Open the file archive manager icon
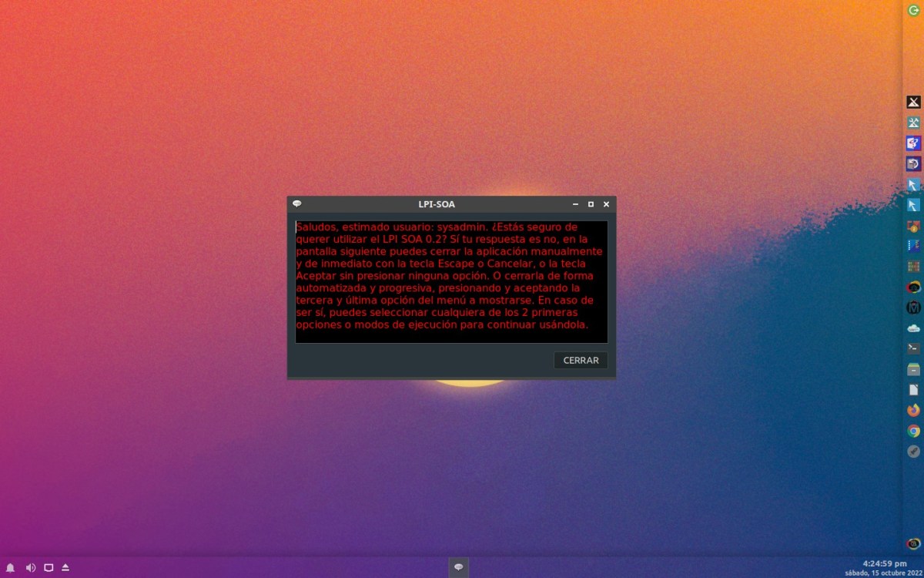The width and height of the screenshot is (924, 578). pos(914,369)
